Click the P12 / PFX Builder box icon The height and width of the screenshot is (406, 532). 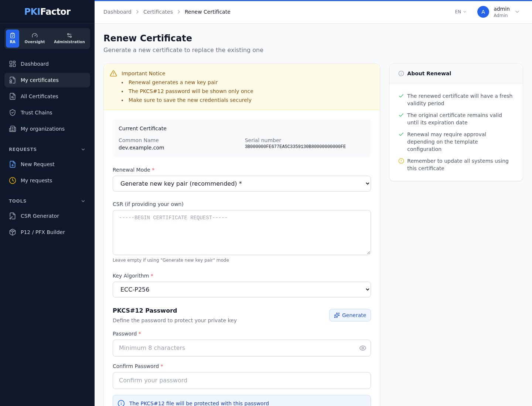tap(13, 232)
